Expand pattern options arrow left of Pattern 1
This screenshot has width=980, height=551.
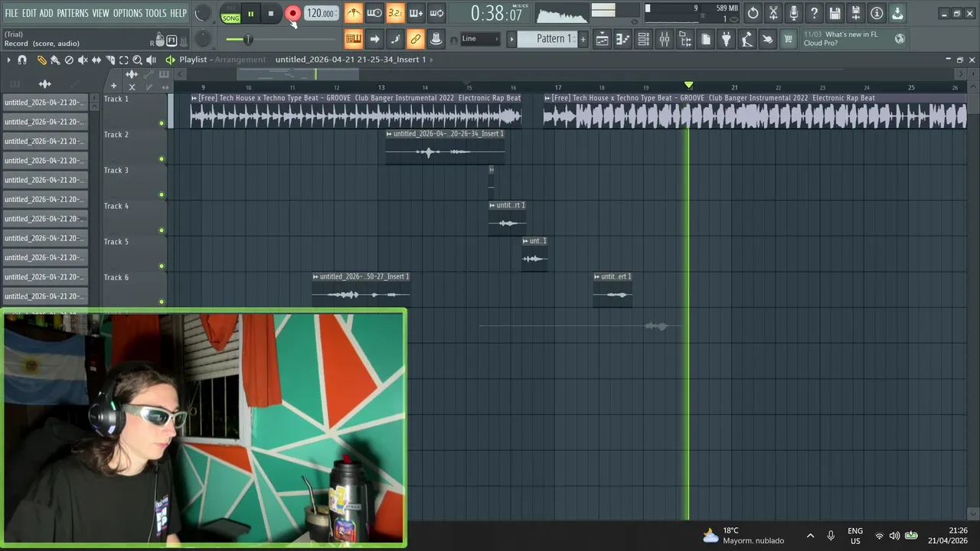511,39
